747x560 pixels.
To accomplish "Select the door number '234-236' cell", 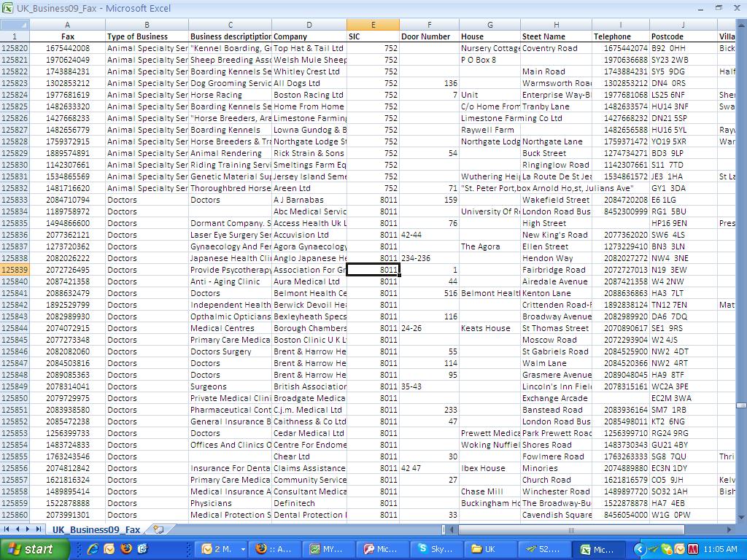I will (x=429, y=258).
